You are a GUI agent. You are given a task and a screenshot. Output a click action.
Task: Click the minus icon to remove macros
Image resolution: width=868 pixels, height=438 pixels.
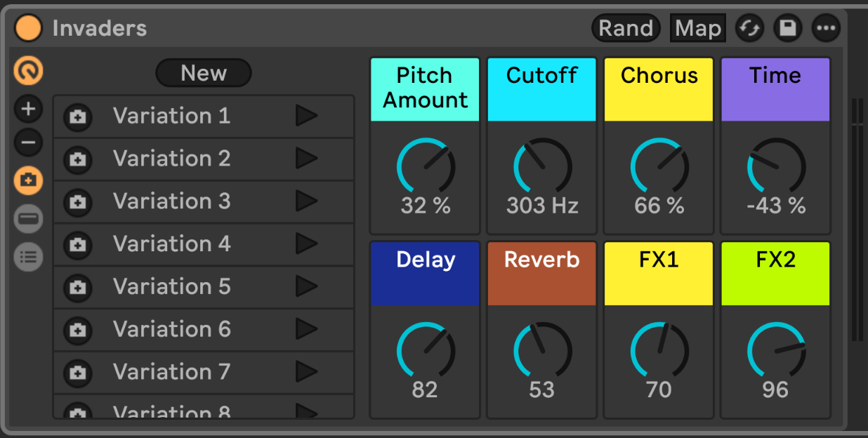[29, 143]
